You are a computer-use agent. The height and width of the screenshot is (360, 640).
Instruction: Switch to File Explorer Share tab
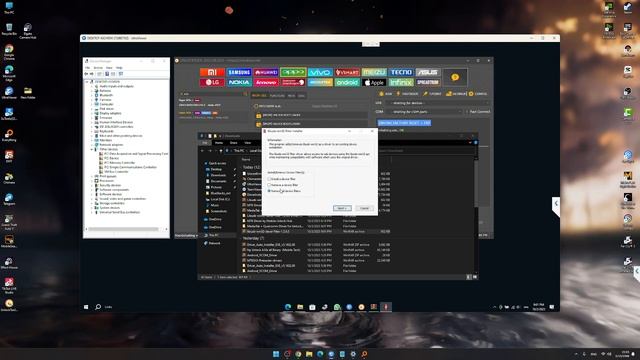coord(233,143)
